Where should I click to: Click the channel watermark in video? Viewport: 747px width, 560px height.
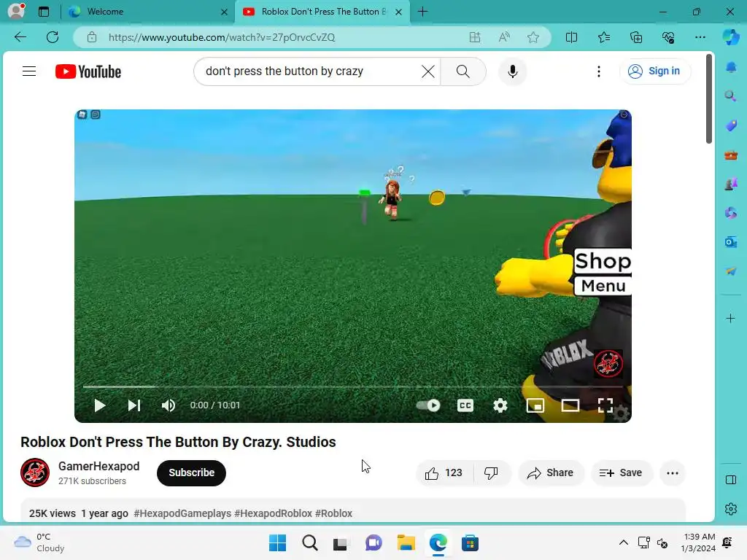pyautogui.click(x=608, y=364)
